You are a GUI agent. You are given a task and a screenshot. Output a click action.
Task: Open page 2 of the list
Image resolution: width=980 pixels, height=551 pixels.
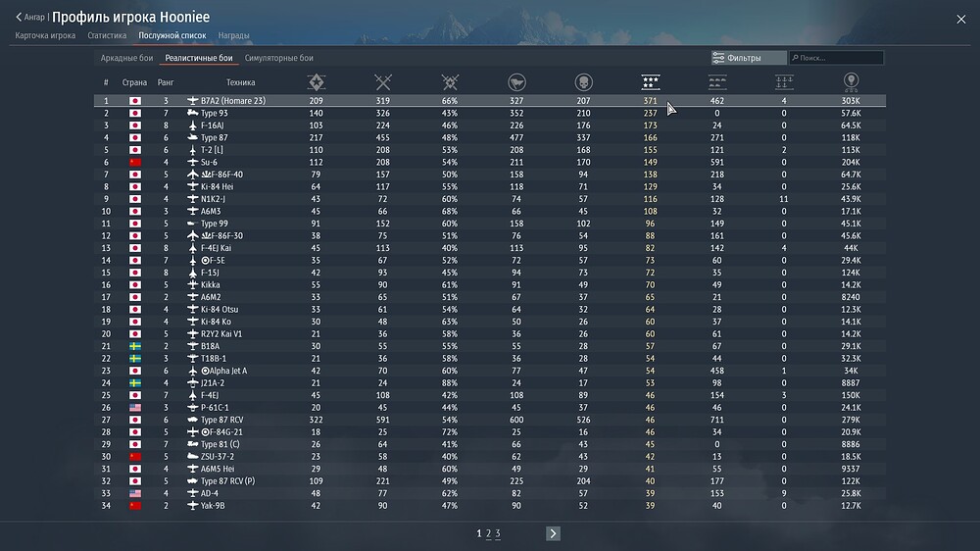click(x=489, y=533)
